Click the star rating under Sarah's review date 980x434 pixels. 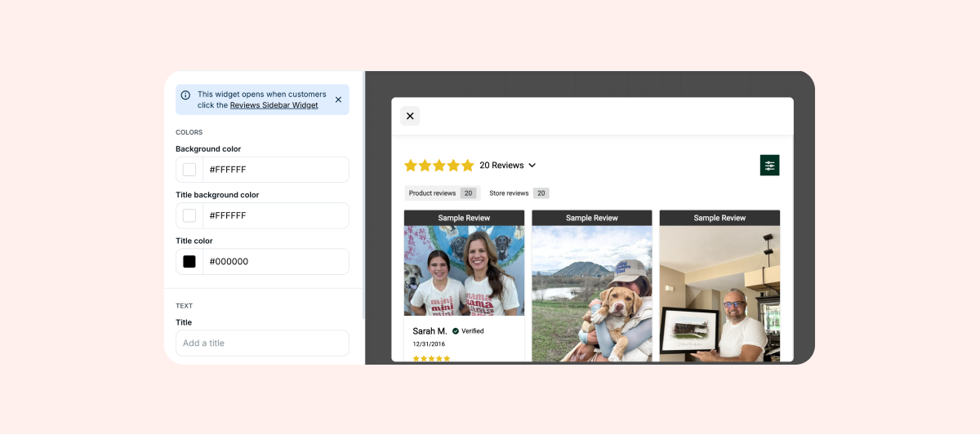point(431,358)
